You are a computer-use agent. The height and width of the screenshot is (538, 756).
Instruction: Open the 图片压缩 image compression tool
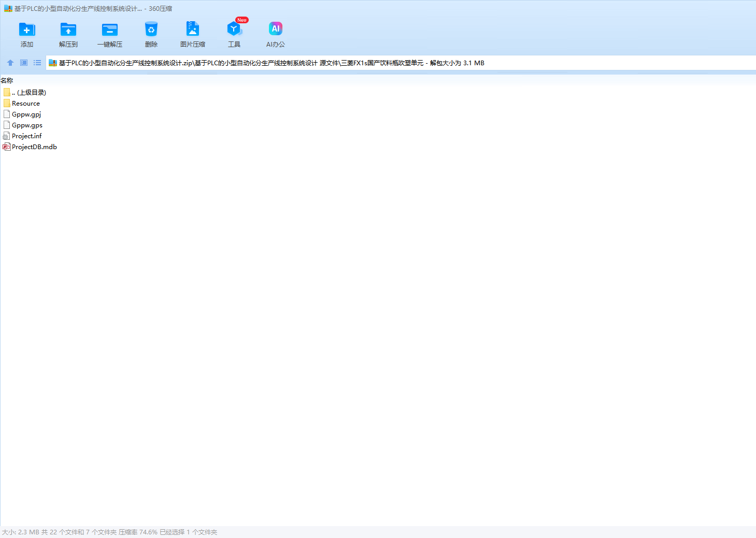193,30
